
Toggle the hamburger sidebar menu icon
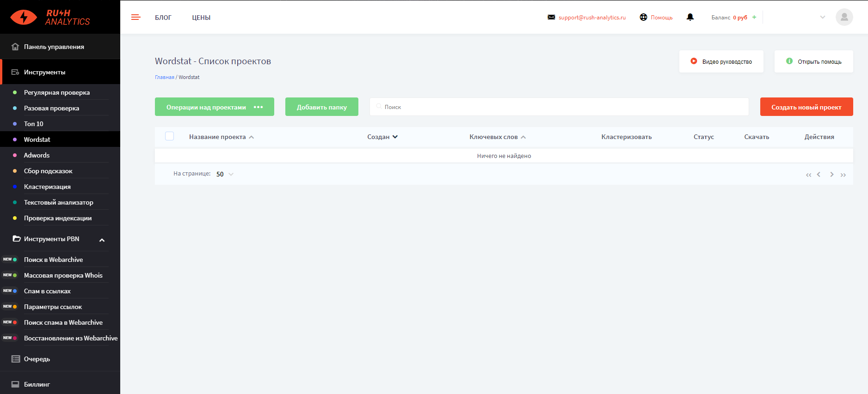pos(135,18)
